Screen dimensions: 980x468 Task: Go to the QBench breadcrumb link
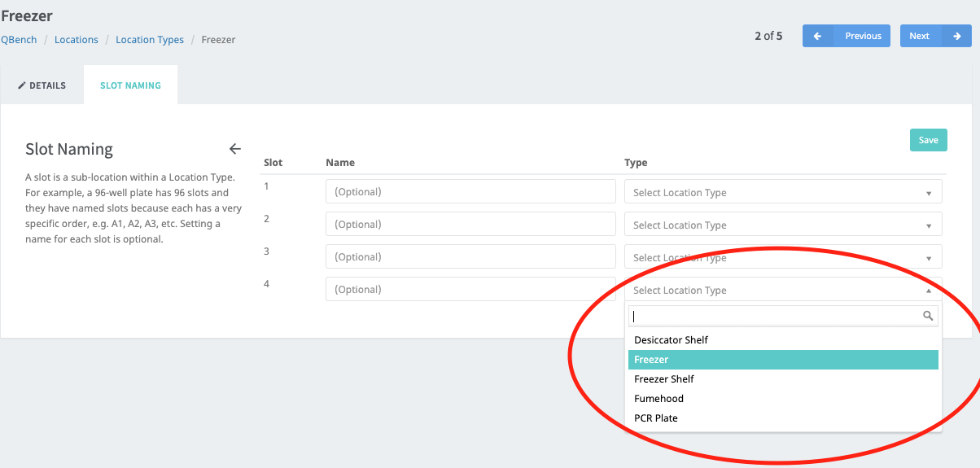click(x=19, y=40)
